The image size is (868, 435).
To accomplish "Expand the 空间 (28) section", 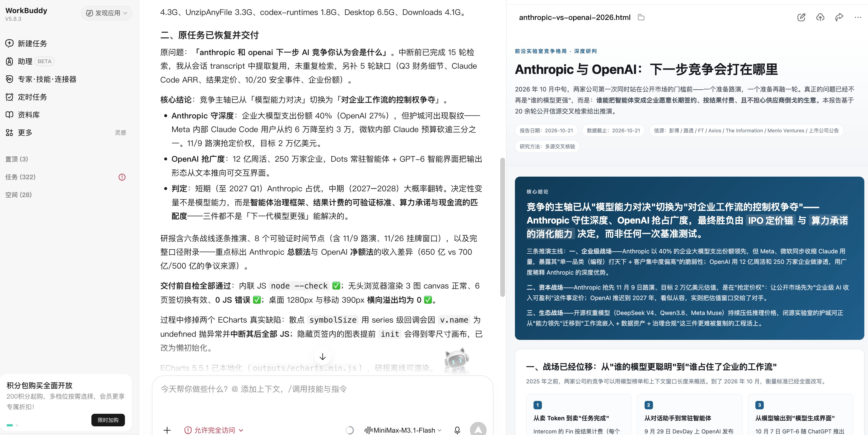I will 19,194.
